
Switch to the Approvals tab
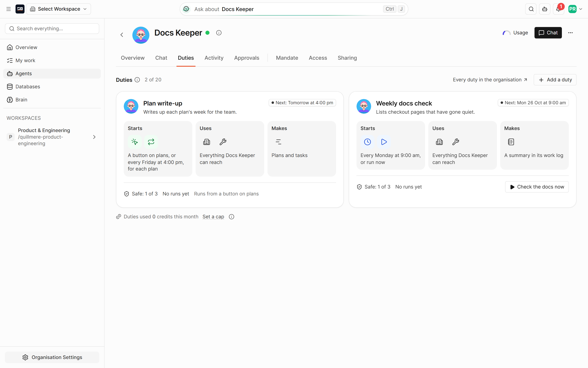point(247,58)
